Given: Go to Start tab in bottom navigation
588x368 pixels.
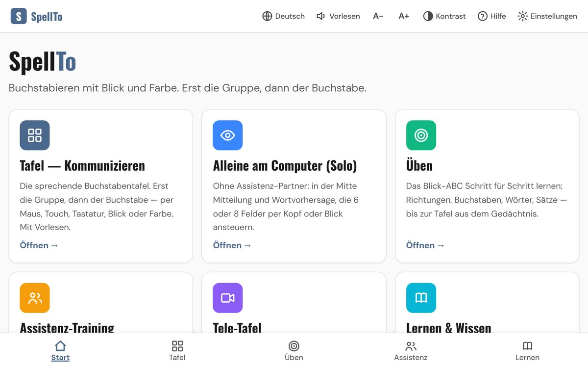Looking at the screenshot, I should [x=60, y=351].
